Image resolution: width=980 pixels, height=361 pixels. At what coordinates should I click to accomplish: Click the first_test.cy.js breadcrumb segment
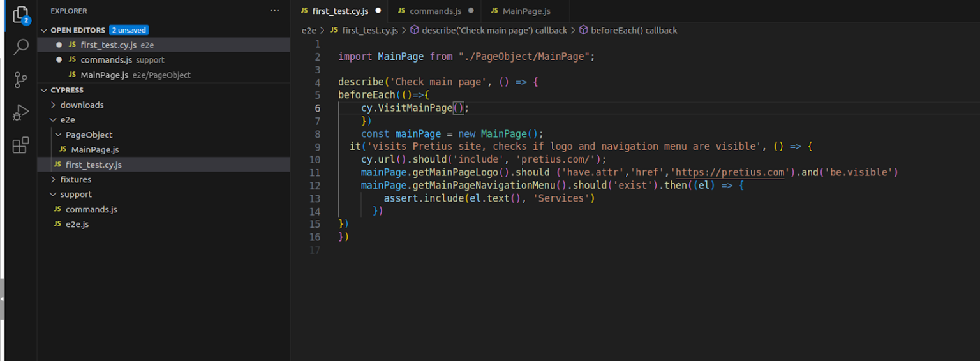click(x=370, y=30)
